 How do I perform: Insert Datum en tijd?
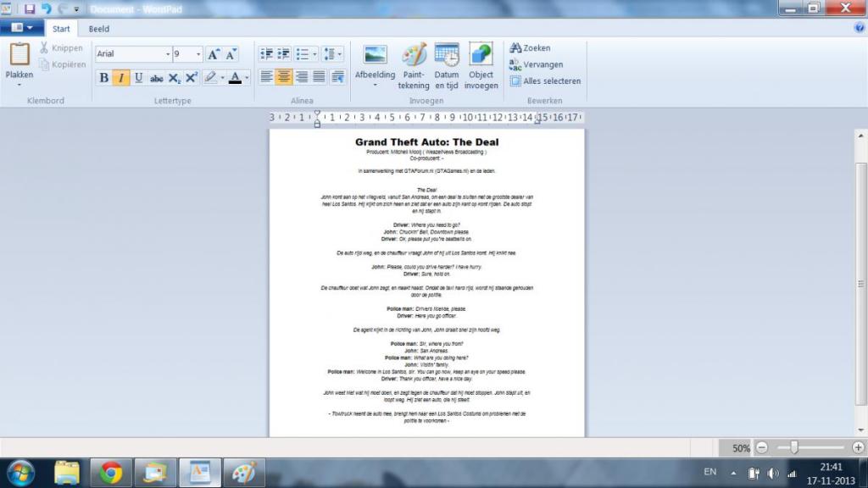[447, 66]
